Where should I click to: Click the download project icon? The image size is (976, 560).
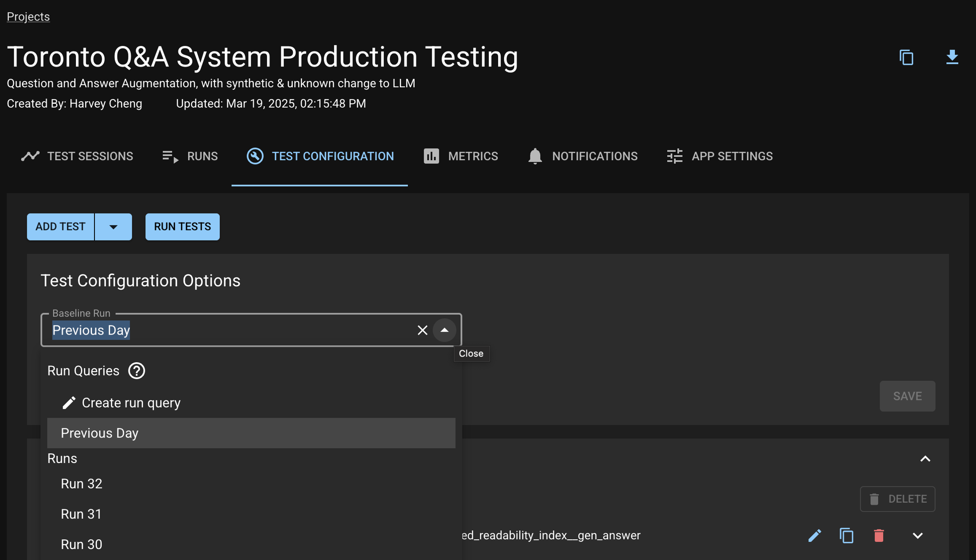click(952, 57)
